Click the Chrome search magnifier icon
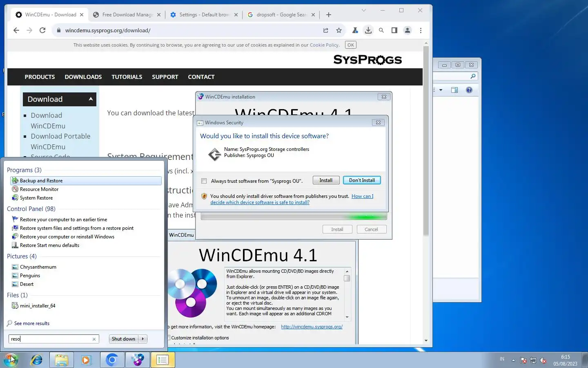This screenshot has height=368, width=588. point(381,30)
